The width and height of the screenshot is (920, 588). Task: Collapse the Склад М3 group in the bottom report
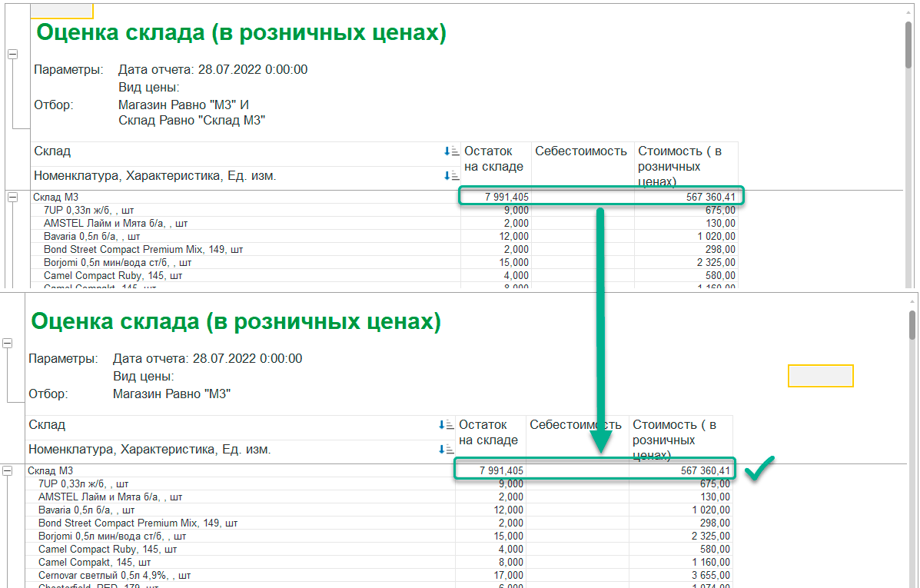(7, 470)
